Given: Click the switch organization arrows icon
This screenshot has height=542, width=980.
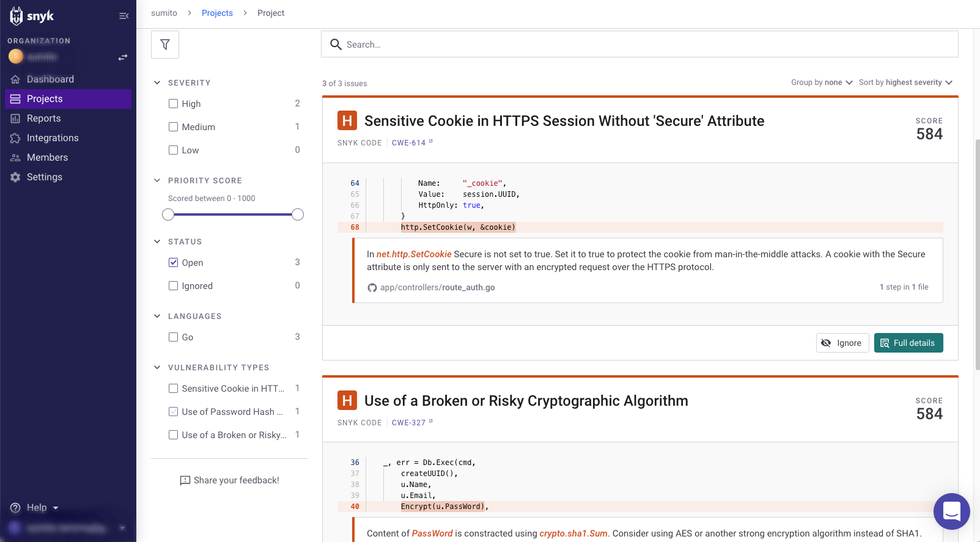Looking at the screenshot, I should click(123, 57).
